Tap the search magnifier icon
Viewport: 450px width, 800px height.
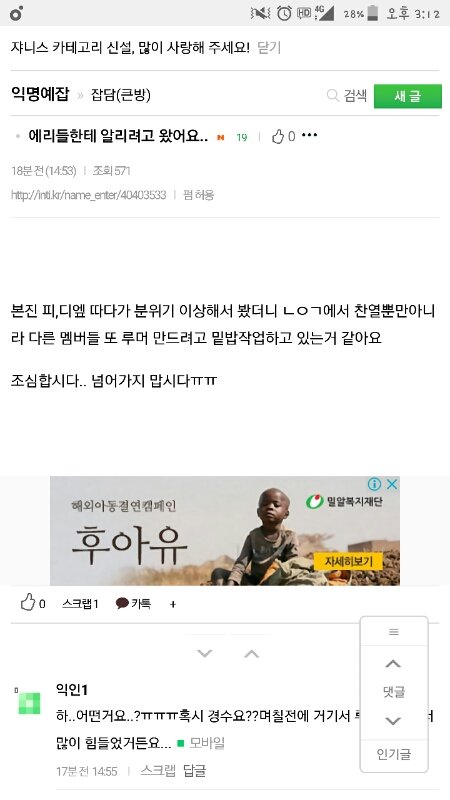(333, 95)
